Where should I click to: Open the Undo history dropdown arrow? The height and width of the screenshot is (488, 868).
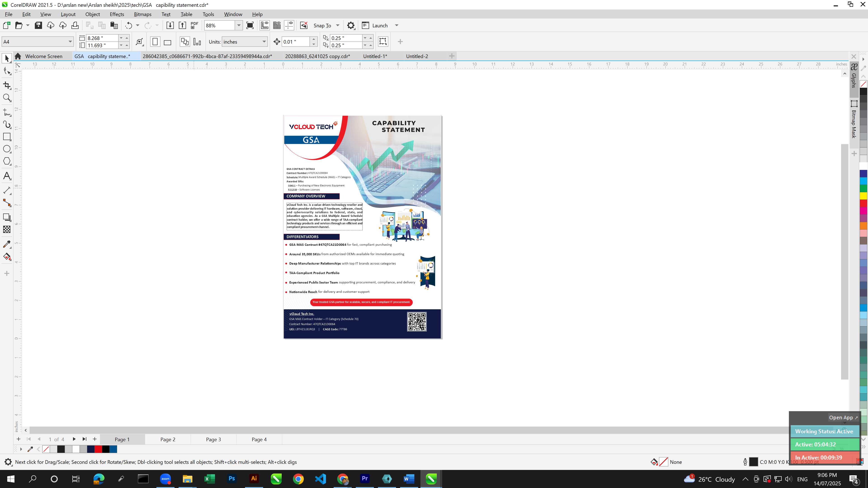point(137,25)
